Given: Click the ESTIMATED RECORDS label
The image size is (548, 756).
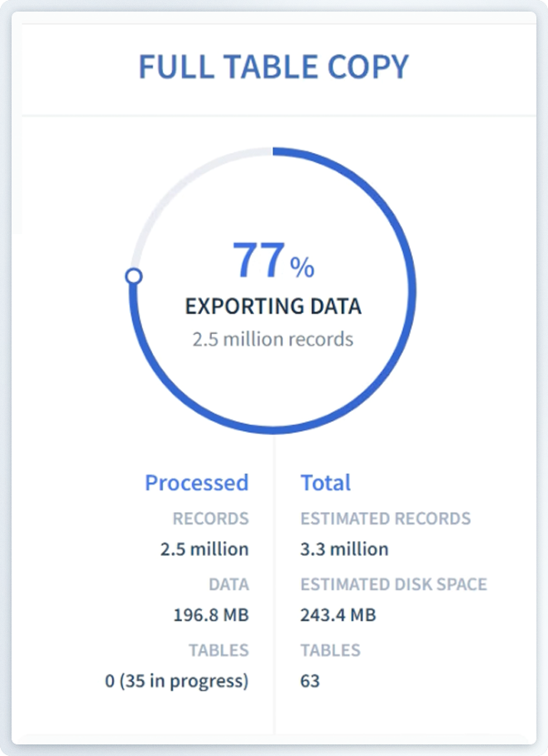Looking at the screenshot, I should (385, 519).
